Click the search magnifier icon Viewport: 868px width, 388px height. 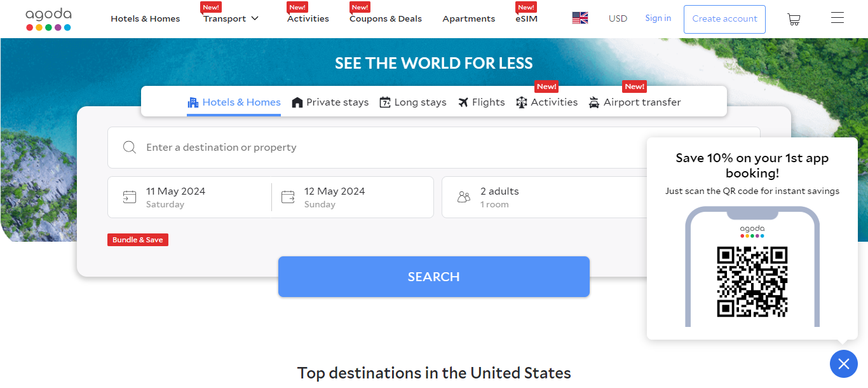click(x=130, y=148)
